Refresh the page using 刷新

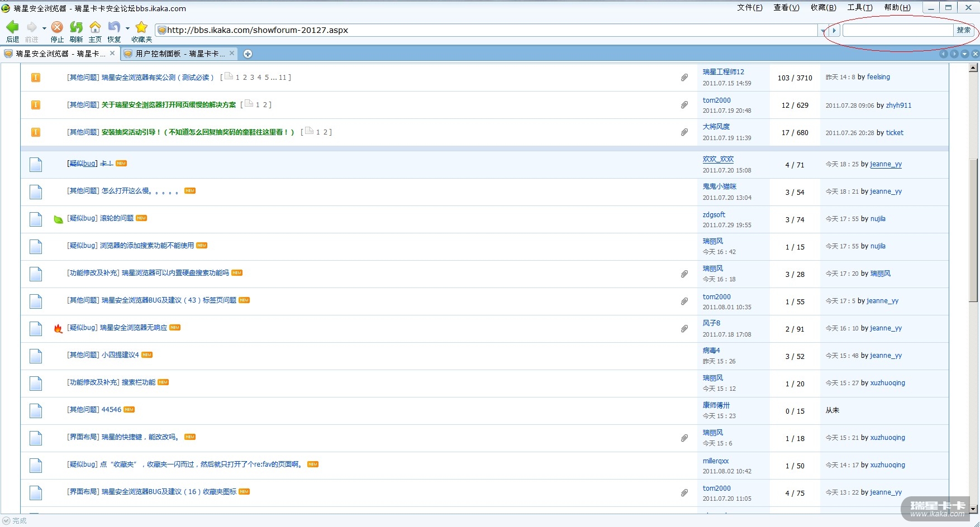tap(76, 27)
